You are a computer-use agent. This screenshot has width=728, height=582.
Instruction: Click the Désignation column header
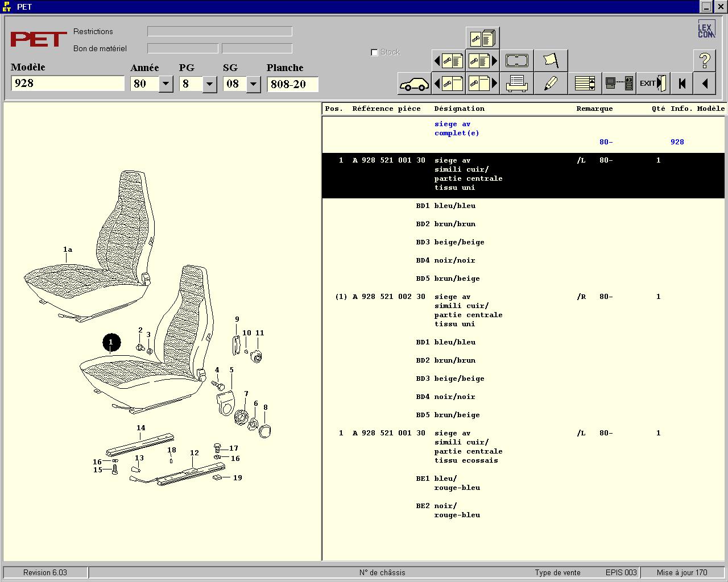[460, 109]
